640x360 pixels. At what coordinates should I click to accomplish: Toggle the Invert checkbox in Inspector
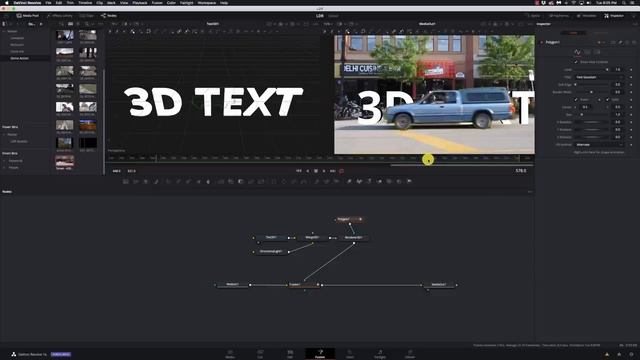576,100
